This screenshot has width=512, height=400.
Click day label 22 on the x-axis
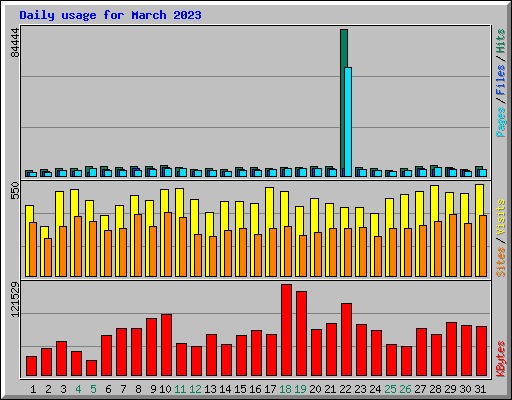click(345, 389)
